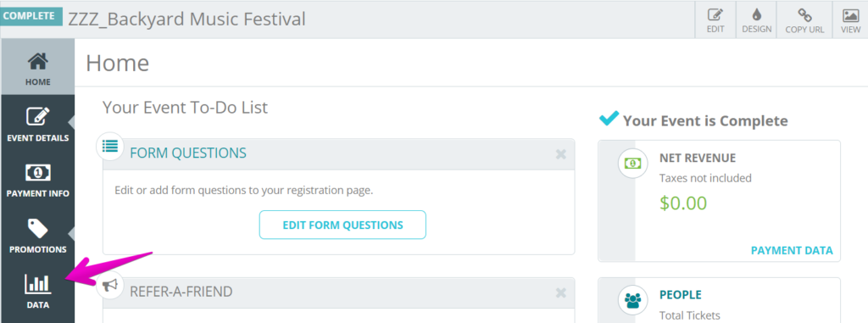Click the Form Questions heading
This screenshot has width=868, height=323.
188,153
